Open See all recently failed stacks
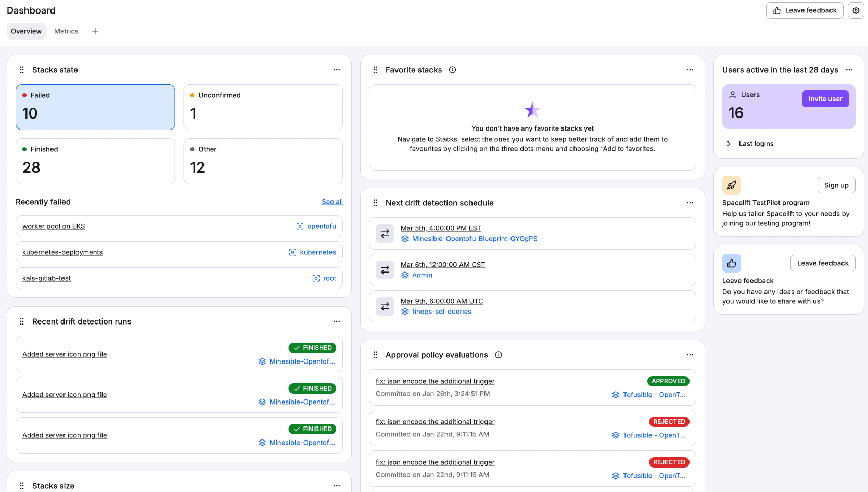This screenshot has width=868, height=492. coord(332,202)
